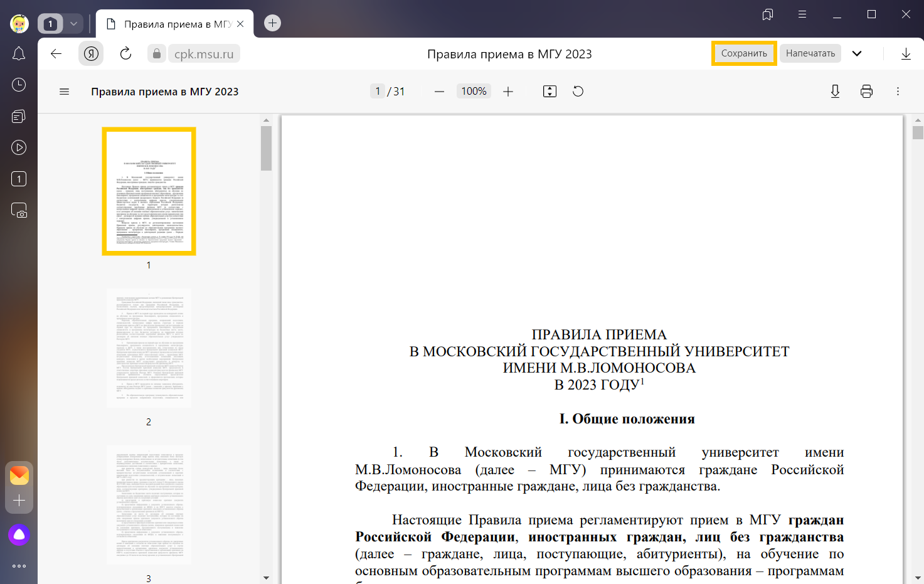Image resolution: width=924 pixels, height=584 pixels.
Task: Show more sidebar options (three dots)
Action: (19, 566)
